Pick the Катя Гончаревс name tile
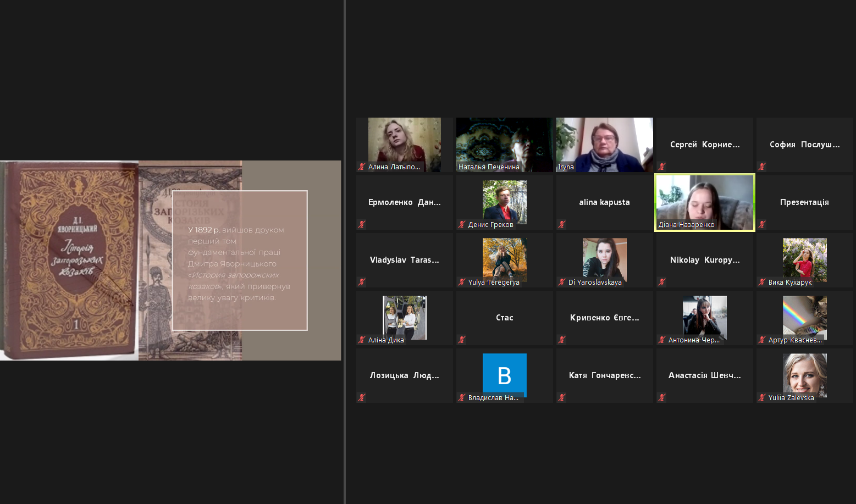Viewport: 856px width, 504px height. [x=604, y=375]
